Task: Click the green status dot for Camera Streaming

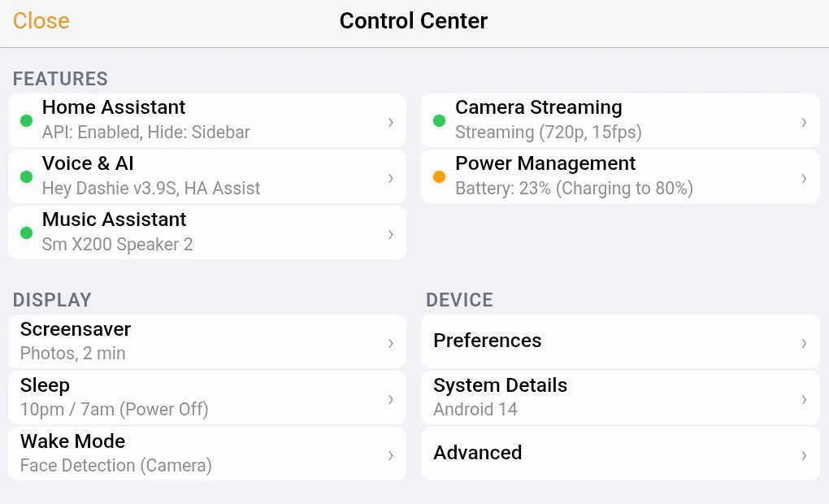Action: pos(440,121)
